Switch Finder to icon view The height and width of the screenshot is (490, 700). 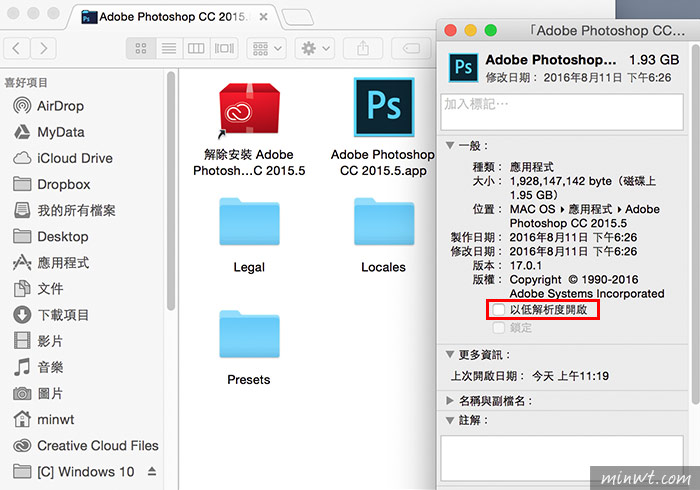pos(141,48)
